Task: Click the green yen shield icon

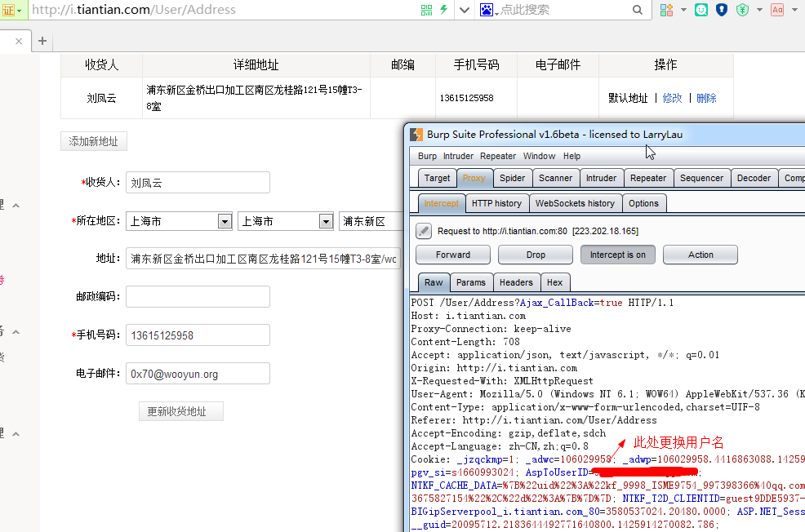Action: pyautogui.click(x=742, y=10)
